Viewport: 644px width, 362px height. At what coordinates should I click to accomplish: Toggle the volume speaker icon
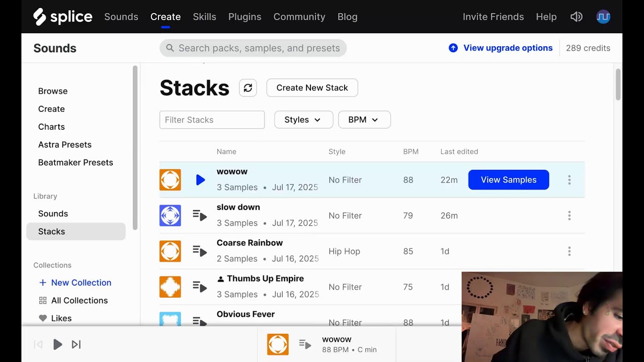(576, 17)
